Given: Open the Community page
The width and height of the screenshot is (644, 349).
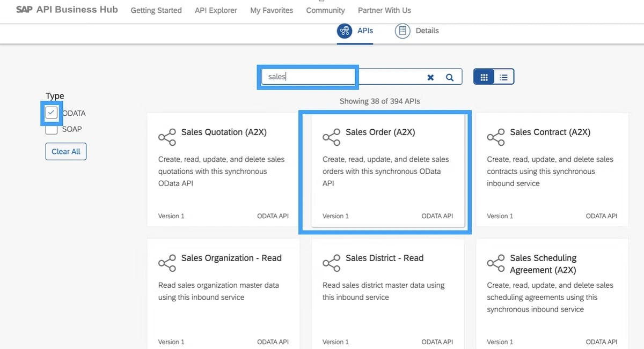Looking at the screenshot, I should tap(325, 10).
